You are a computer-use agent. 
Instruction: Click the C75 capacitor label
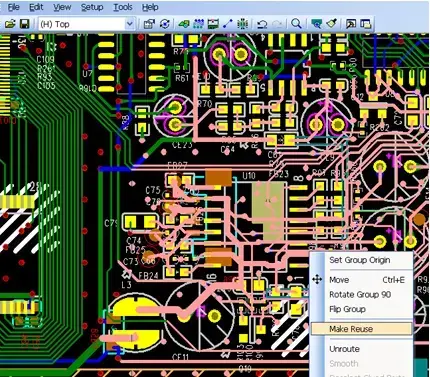coord(153,190)
